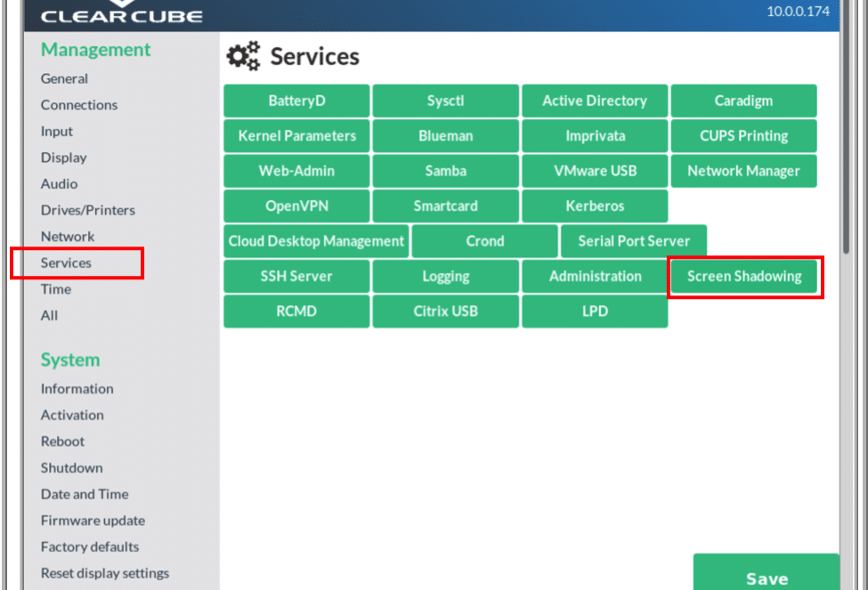Click the 10.0.0.174 IP address
The height and width of the screenshot is (590, 868).
coord(798,11)
